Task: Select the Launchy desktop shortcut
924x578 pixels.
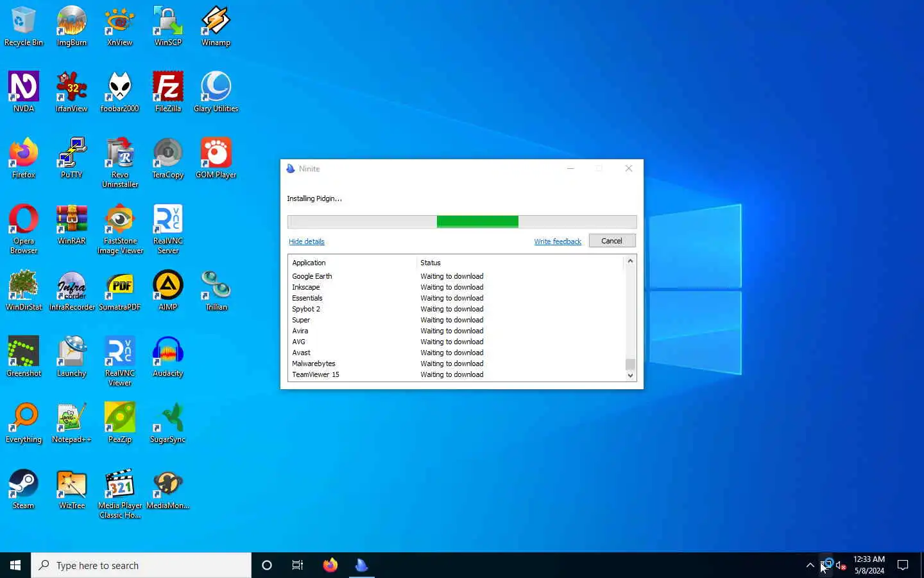Action: 72,357
